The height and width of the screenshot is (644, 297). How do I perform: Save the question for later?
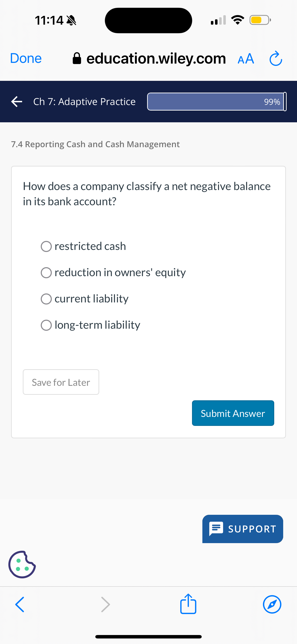[61, 382]
